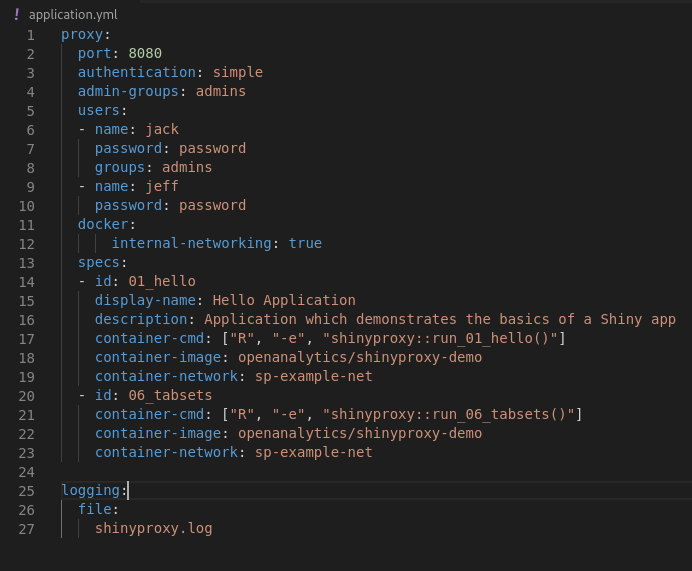Click the port value 8080
This screenshot has width=692, height=571.
pyautogui.click(x=145, y=53)
